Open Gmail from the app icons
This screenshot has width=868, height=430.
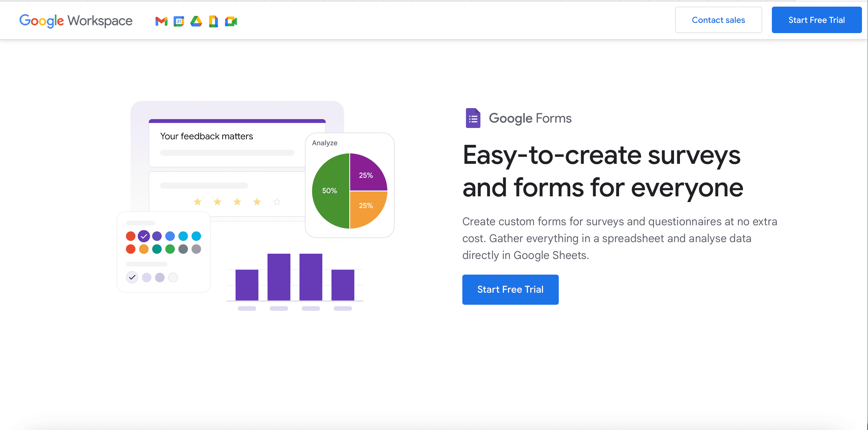click(161, 21)
